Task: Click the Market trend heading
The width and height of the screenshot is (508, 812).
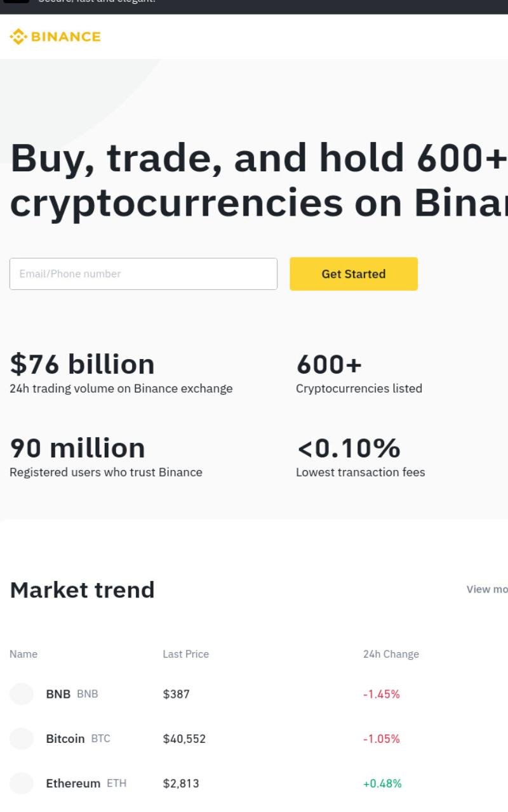Action: [x=83, y=590]
